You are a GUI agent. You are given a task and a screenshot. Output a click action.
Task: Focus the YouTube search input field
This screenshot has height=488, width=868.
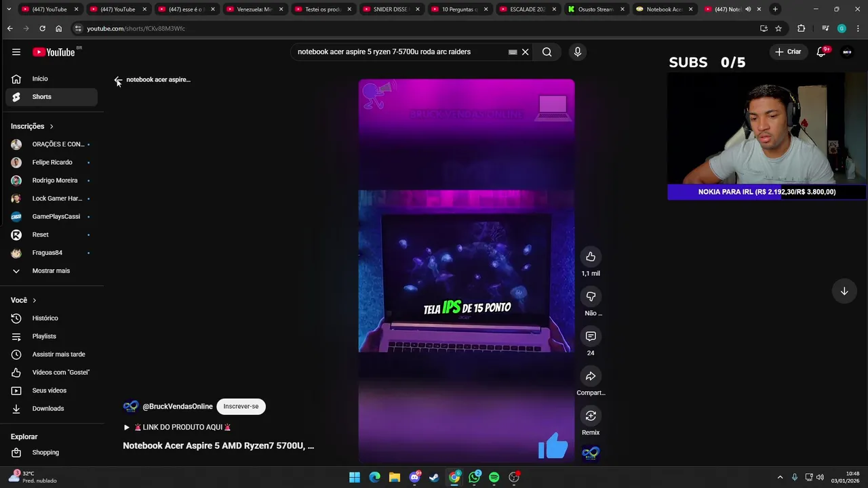click(x=400, y=52)
